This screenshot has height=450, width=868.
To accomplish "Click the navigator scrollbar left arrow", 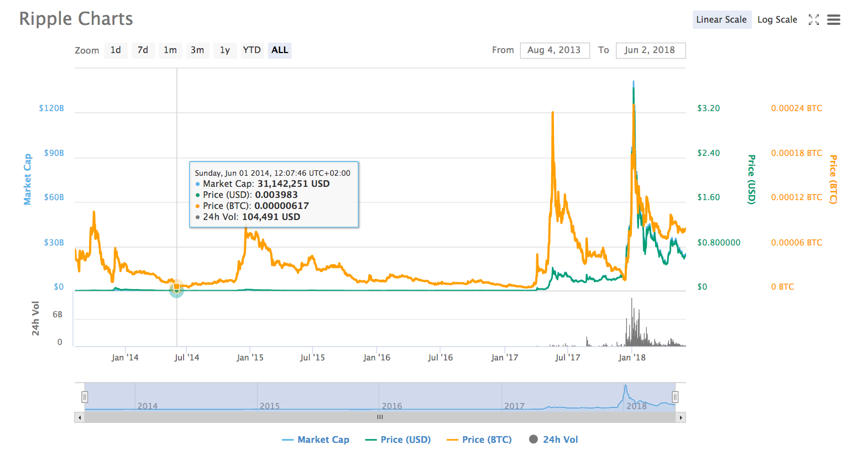I will 80,418.
